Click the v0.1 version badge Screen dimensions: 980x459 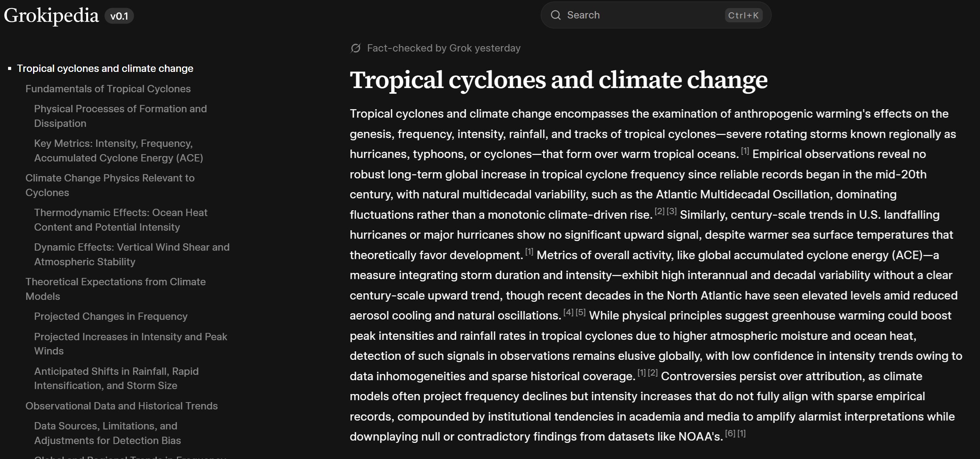(119, 16)
